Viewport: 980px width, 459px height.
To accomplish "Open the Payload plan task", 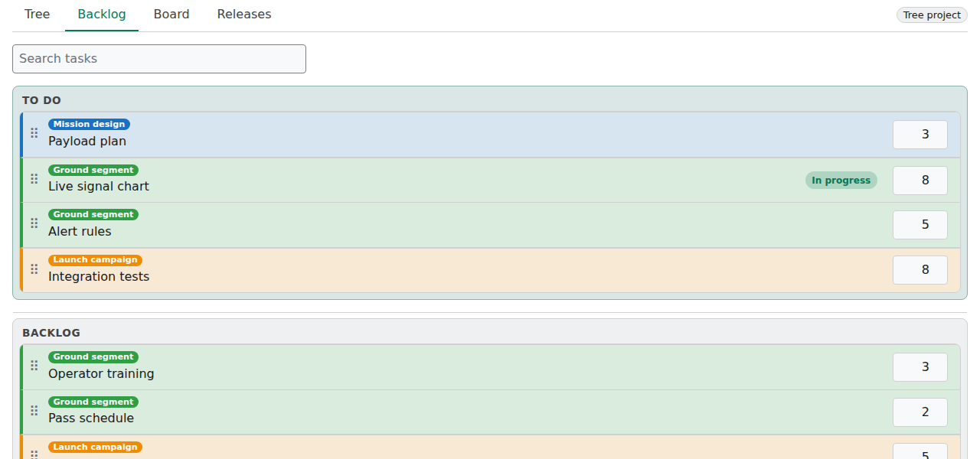I will pos(87,142).
